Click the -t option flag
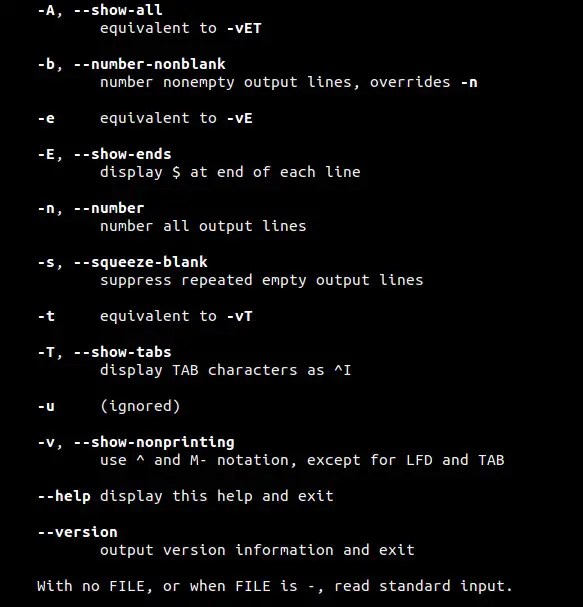The height and width of the screenshot is (607, 583). [46, 316]
